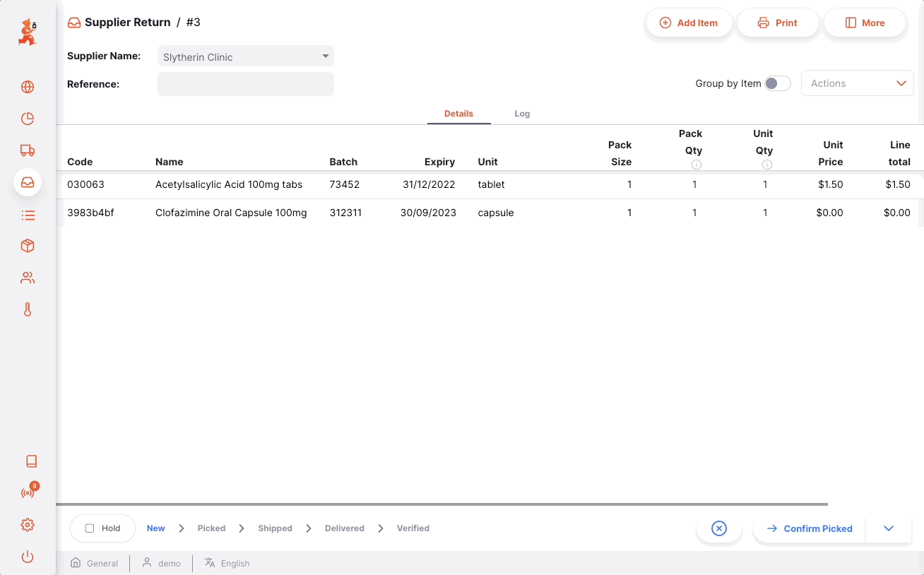
Task: Click the Pack Qty info icon
Action: click(696, 165)
